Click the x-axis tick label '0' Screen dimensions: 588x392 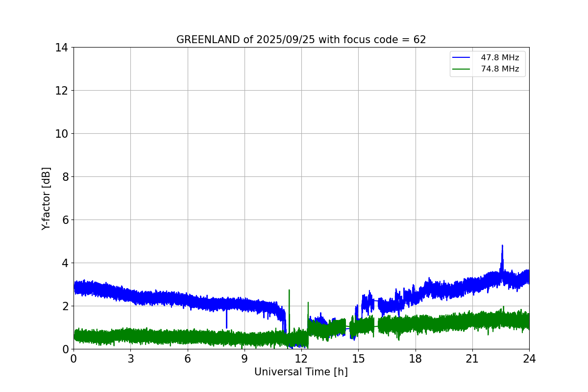73,359
